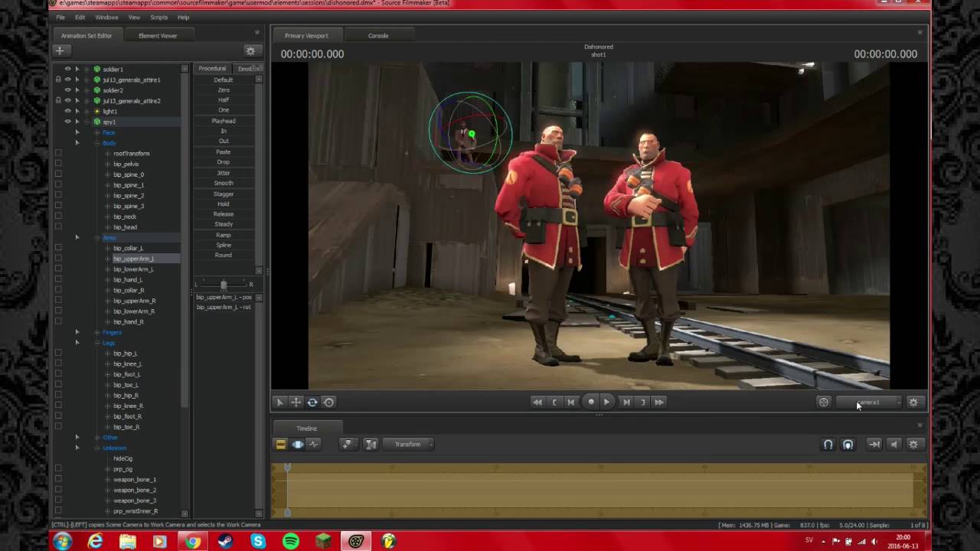Open the Scripts menu

pyautogui.click(x=158, y=17)
